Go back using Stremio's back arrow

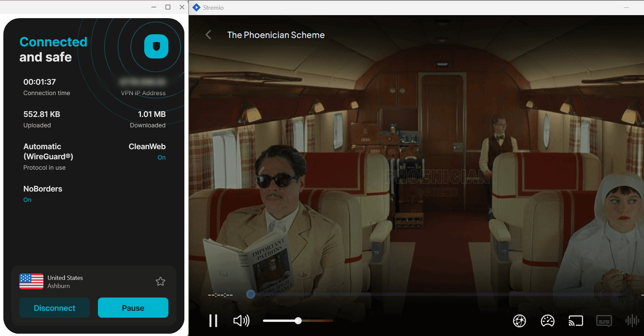pos(209,35)
